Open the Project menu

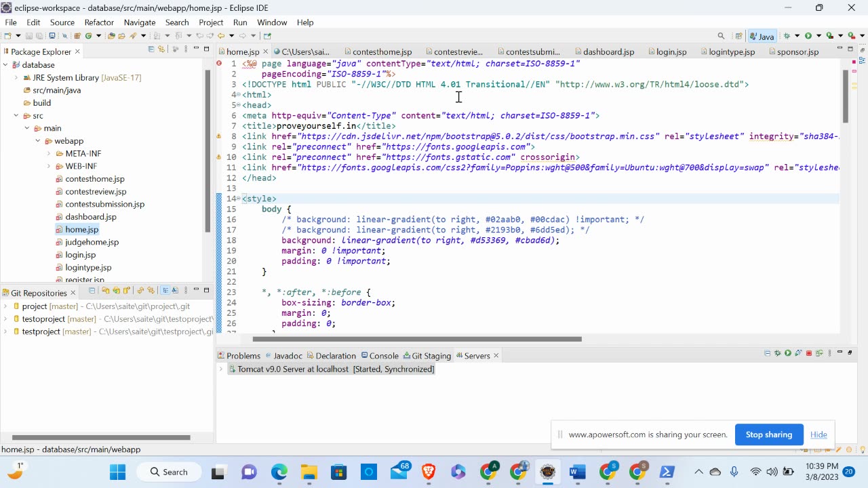211,22
